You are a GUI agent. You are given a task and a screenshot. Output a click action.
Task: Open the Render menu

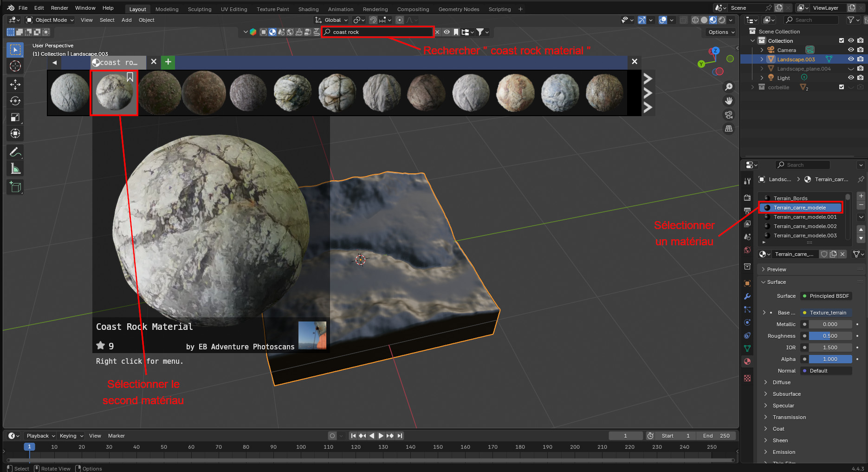59,8
